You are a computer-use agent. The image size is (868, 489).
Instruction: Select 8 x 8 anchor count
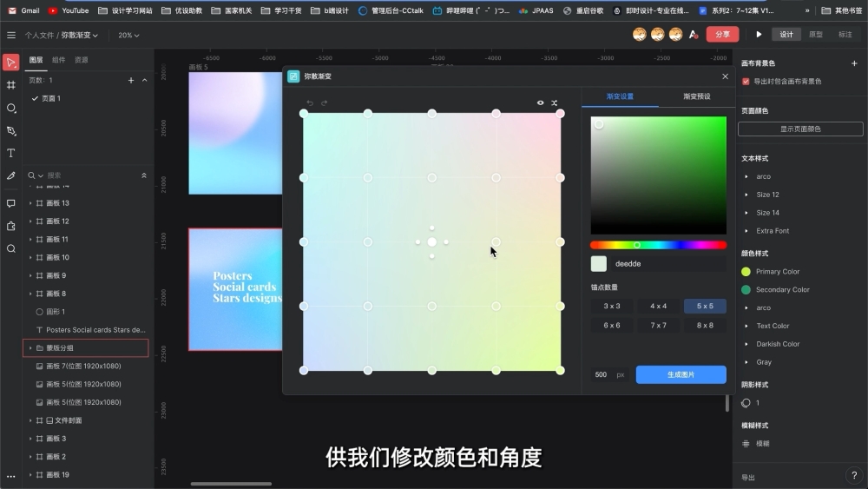point(705,326)
